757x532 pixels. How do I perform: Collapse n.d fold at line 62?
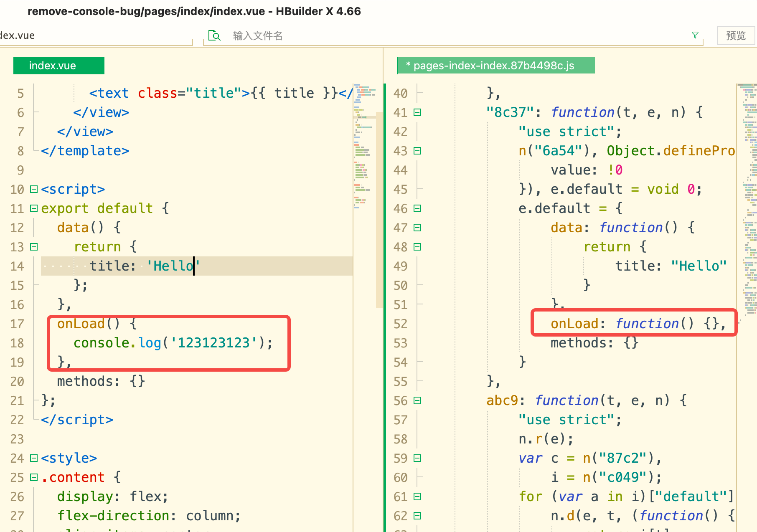tap(417, 516)
